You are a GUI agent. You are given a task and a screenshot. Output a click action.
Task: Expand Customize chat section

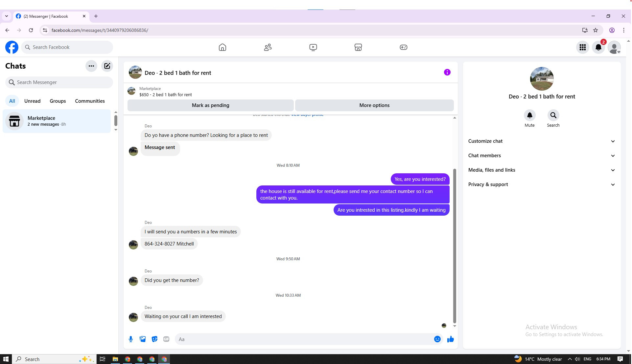(x=541, y=141)
